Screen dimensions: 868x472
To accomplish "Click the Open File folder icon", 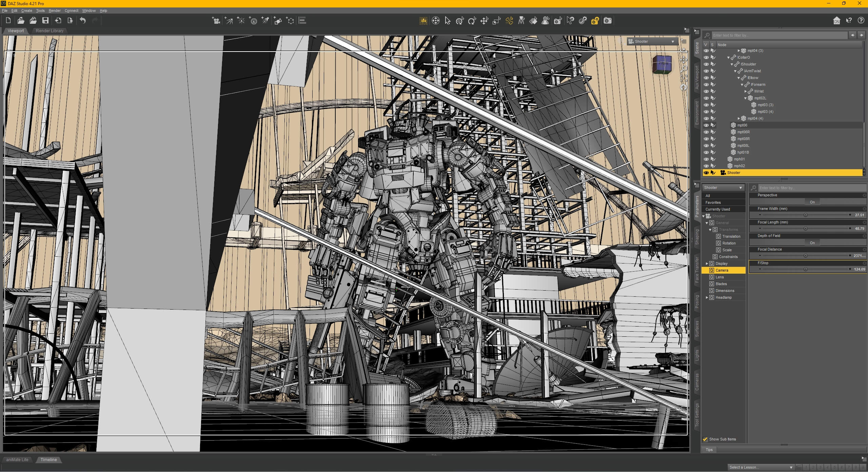I will click(21, 21).
